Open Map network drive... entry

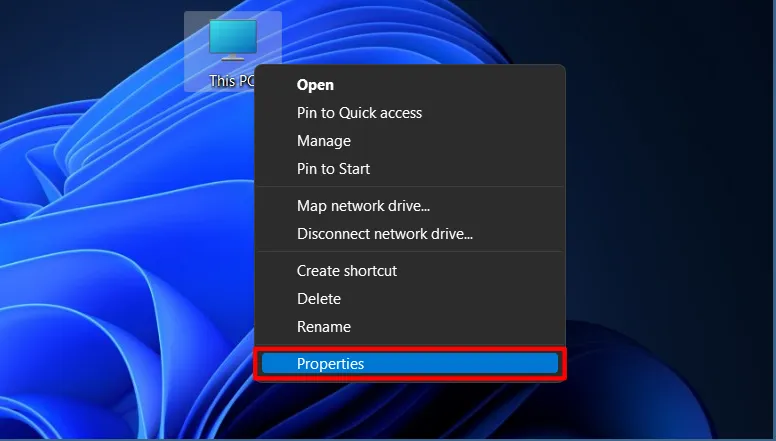tap(410, 206)
